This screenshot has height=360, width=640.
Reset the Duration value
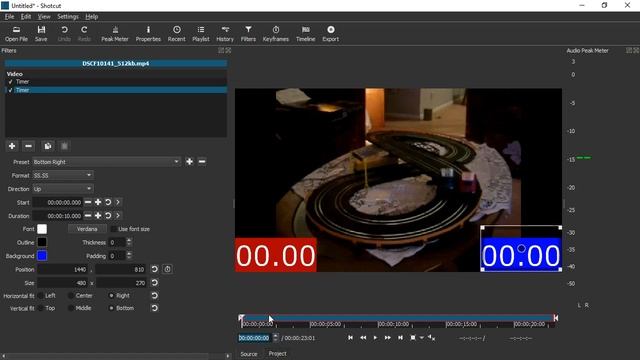(x=108, y=216)
